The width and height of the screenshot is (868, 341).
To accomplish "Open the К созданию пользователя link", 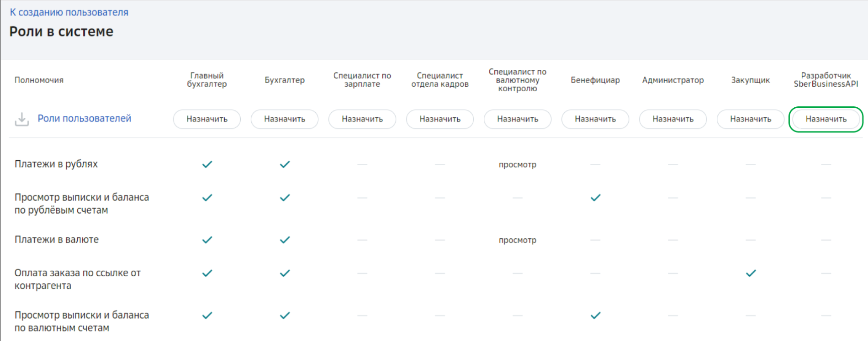I will click(x=69, y=12).
